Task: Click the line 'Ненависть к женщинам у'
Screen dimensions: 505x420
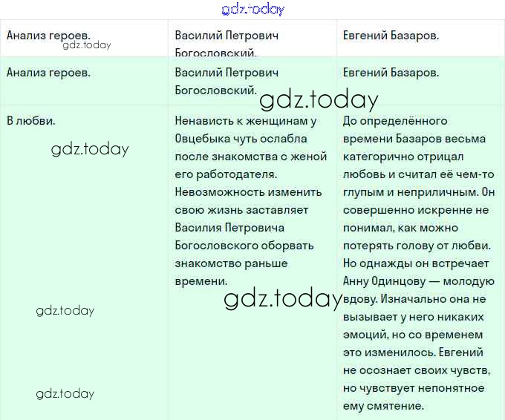Action: 246,121
